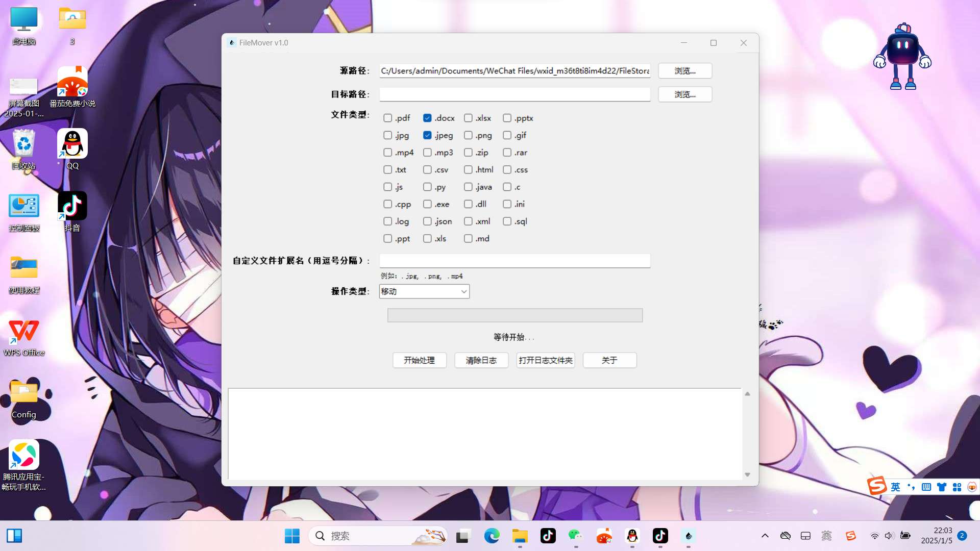Open the clock showing 22:03
Image resolution: width=980 pixels, height=551 pixels.
click(x=937, y=536)
